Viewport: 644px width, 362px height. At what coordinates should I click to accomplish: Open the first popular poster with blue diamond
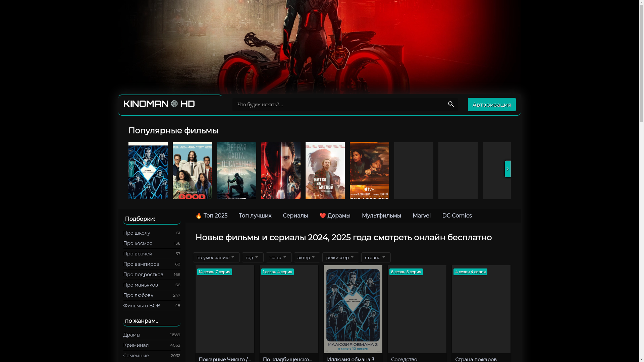pos(148,171)
